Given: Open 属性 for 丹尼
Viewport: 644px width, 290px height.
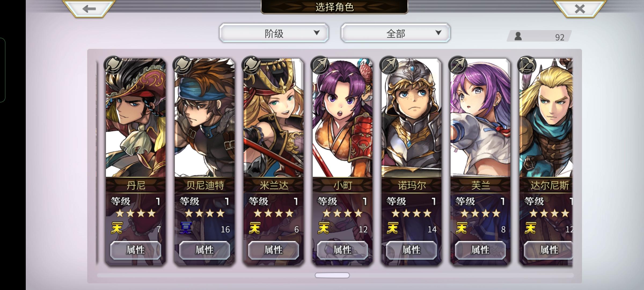Looking at the screenshot, I should point(136,250).
